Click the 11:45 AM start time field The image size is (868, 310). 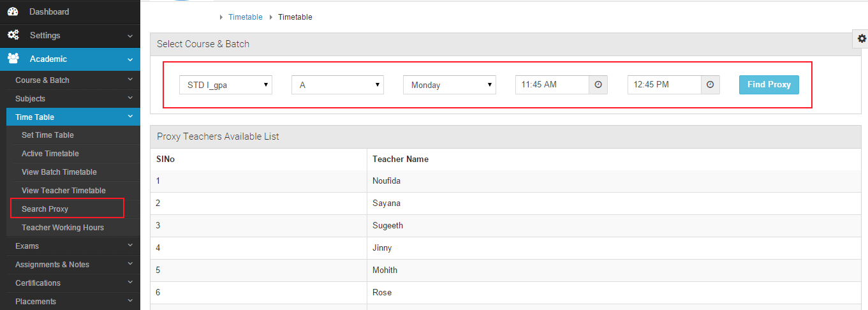552,85
